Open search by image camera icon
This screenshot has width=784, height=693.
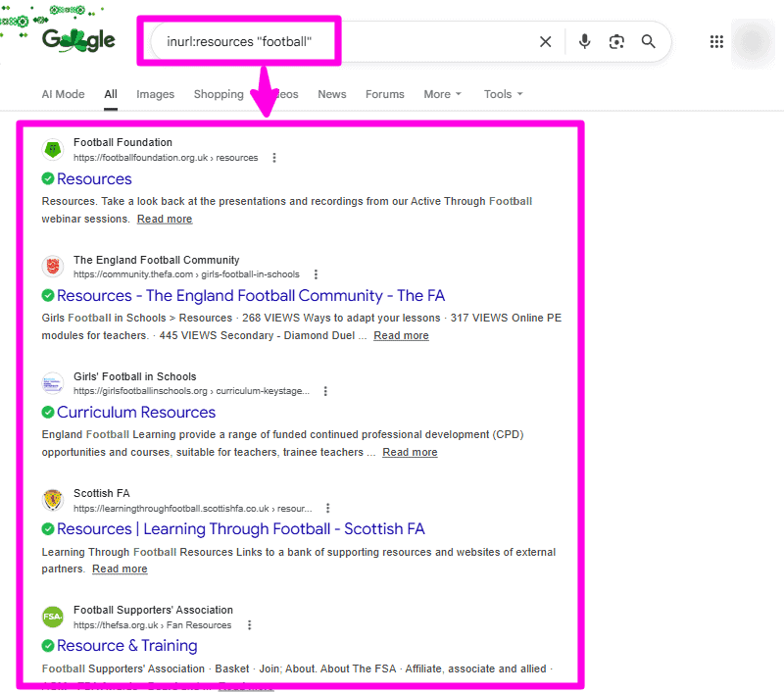(616, 41)
